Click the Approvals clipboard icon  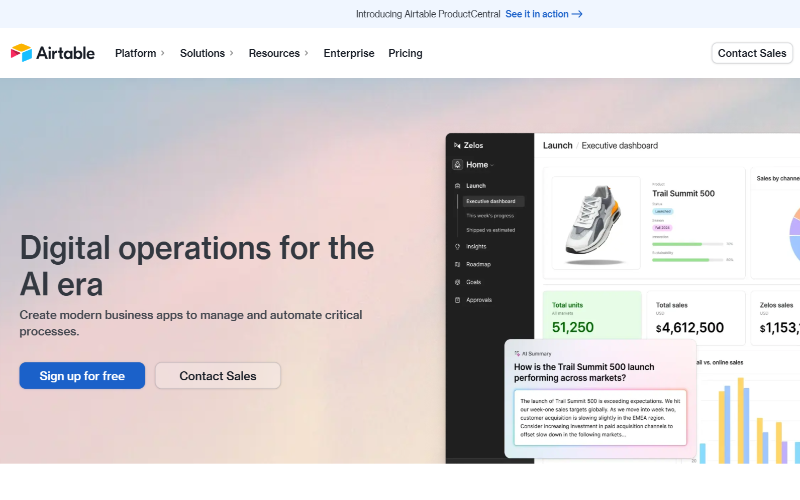tap(457, 300)
